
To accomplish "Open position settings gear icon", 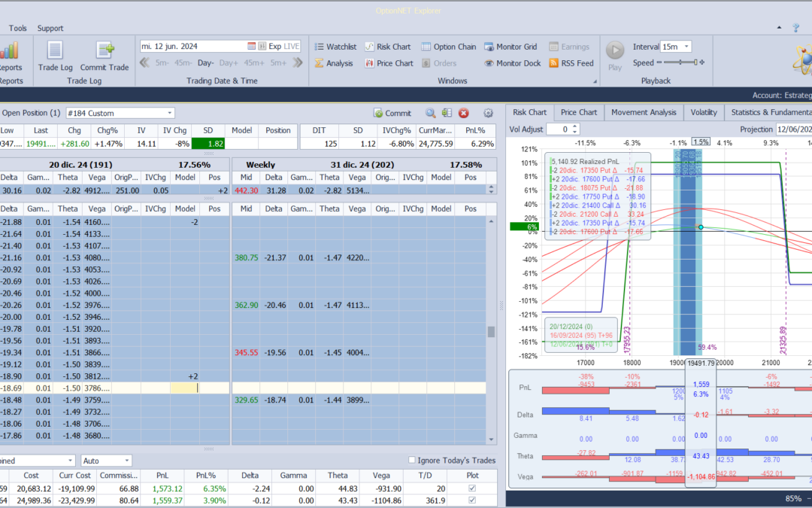I will [488, 113].
